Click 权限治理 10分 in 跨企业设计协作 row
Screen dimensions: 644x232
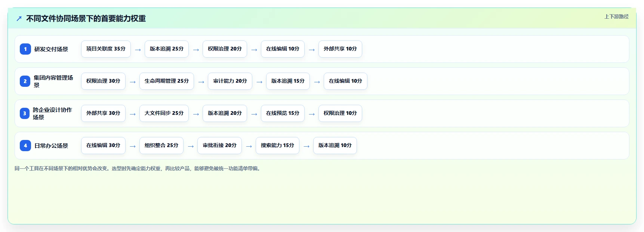(x=340, y=113)
